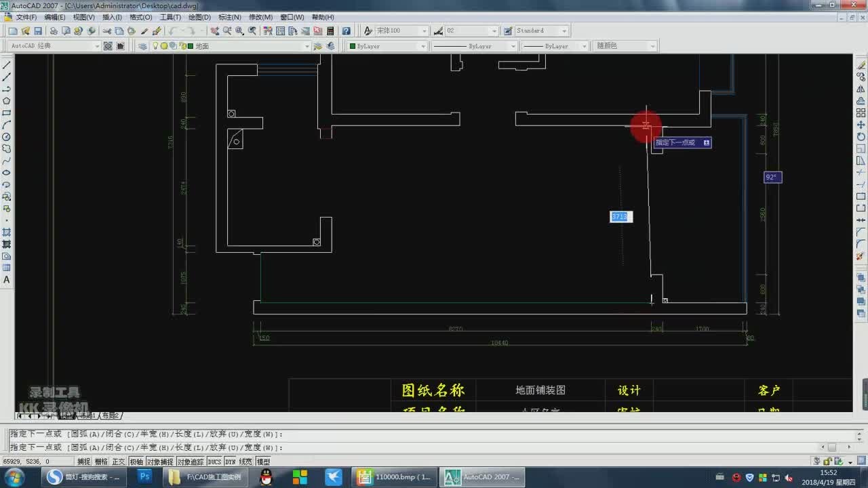
Task: Select the Arc draw tool
Action: 7,125
